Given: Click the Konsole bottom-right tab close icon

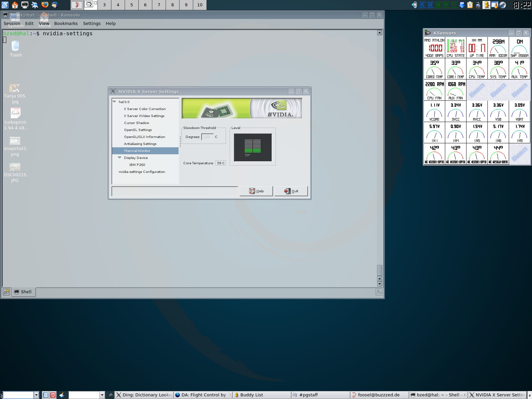Looking at the screenshot, I should (x=379, y=292).
